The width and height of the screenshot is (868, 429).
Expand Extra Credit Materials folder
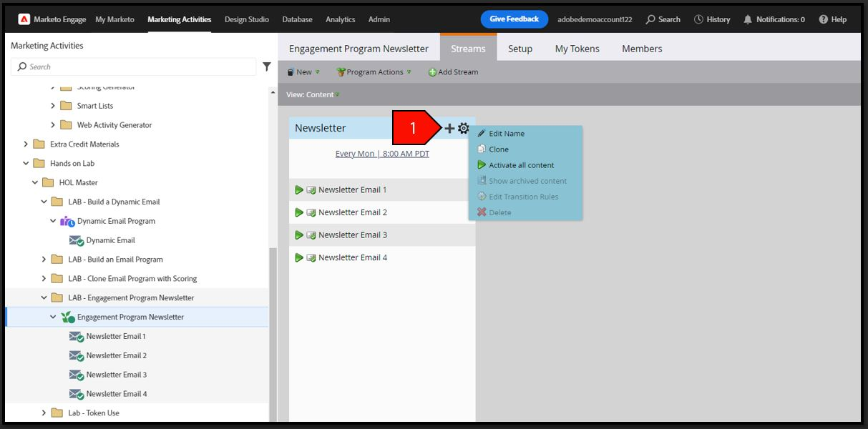pyautogui.click(x=26, y=144)
